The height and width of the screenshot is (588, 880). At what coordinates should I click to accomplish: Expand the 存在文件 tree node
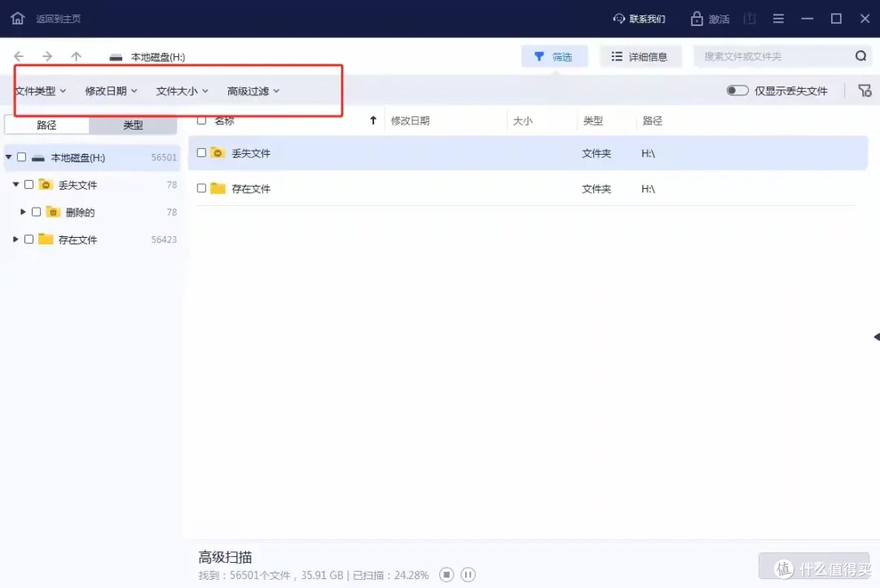point(15,239)
